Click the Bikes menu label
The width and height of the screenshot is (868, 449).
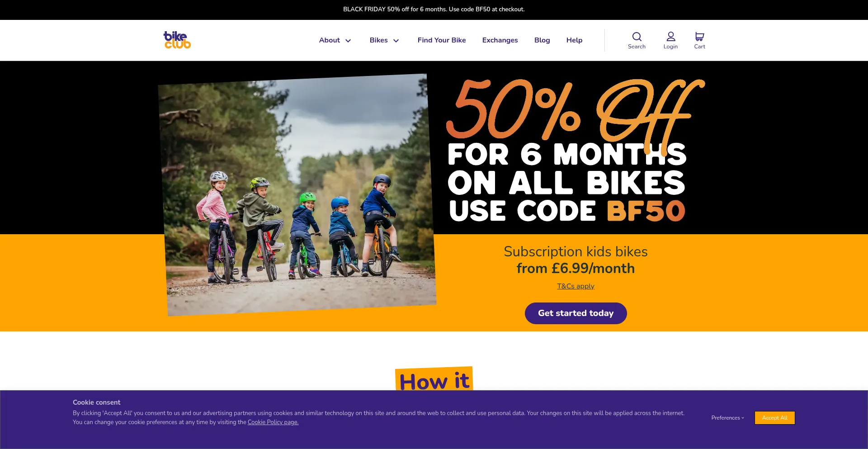tap(378, 40)
